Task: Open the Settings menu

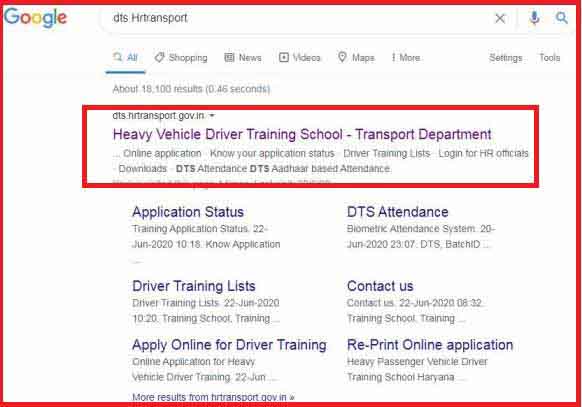Action: 506,58
